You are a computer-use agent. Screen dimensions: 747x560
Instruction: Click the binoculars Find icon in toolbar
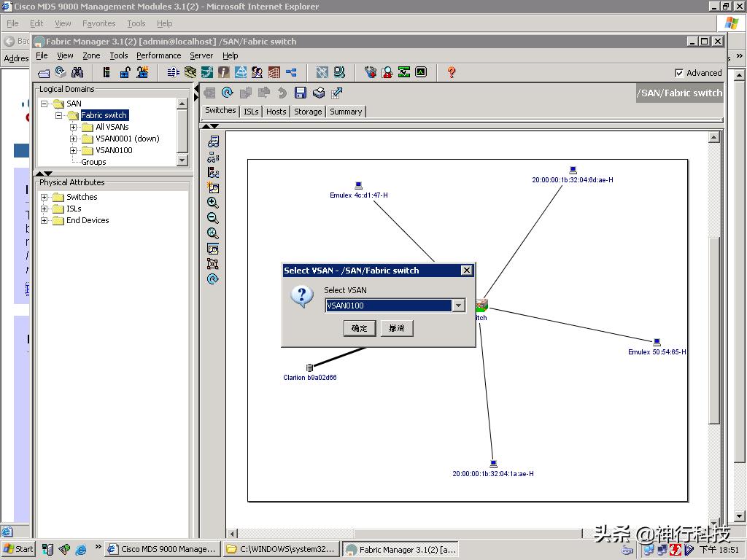[x=77, y=72]
